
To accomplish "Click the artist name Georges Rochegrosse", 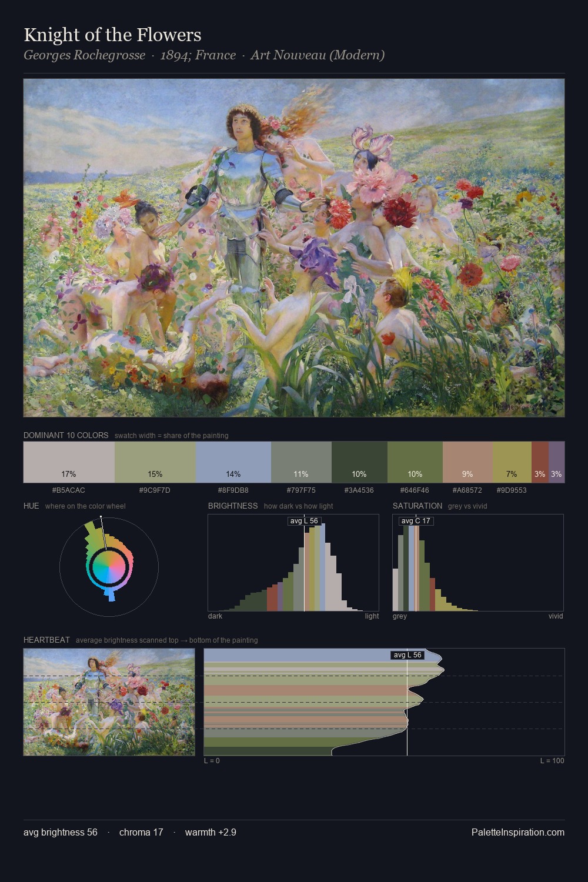I will pyautogui.click(x=84, y=55).
